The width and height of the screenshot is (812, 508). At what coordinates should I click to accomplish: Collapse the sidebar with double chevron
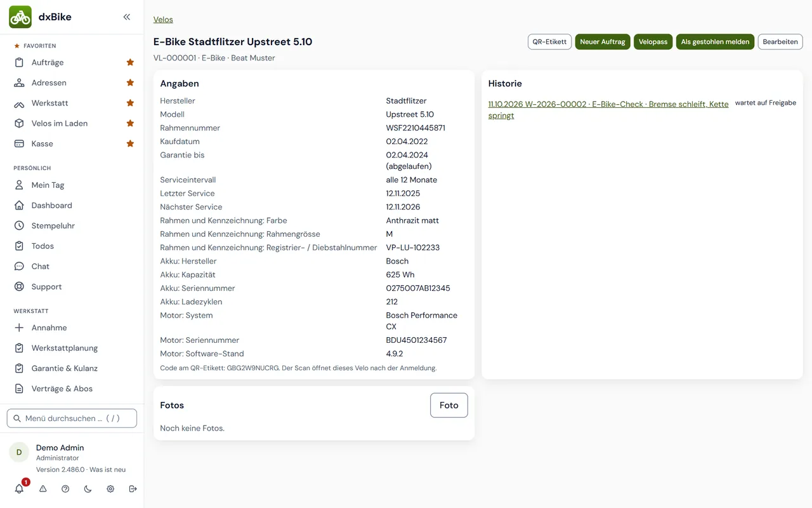click(127, 17)
